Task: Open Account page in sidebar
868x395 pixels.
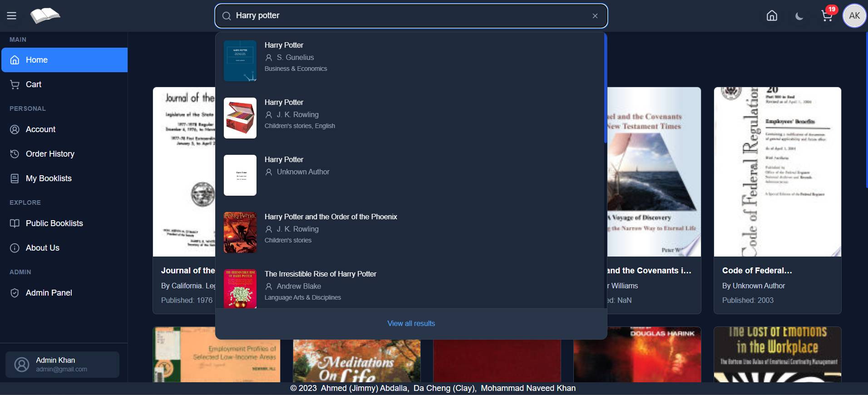Action: pyautogui.click(x=64, y=129)
